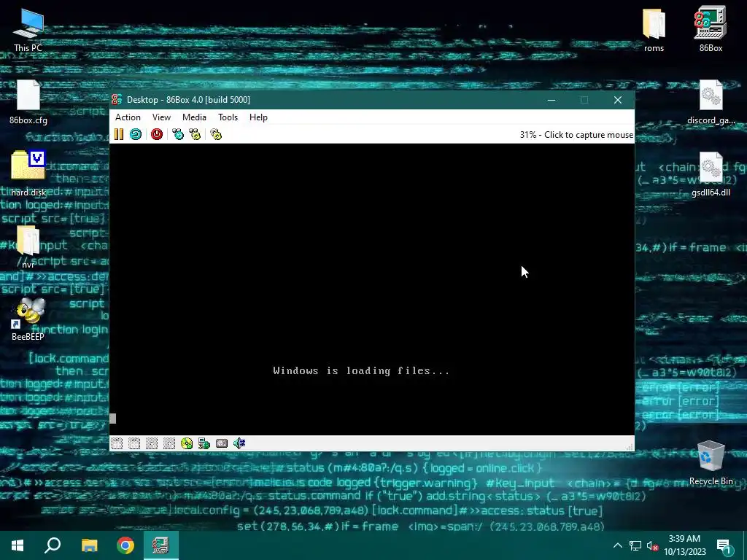The height and width of the screenshot is (560, 747).
Task: Open Windows search from the taskbar
Action: (53, 545)
